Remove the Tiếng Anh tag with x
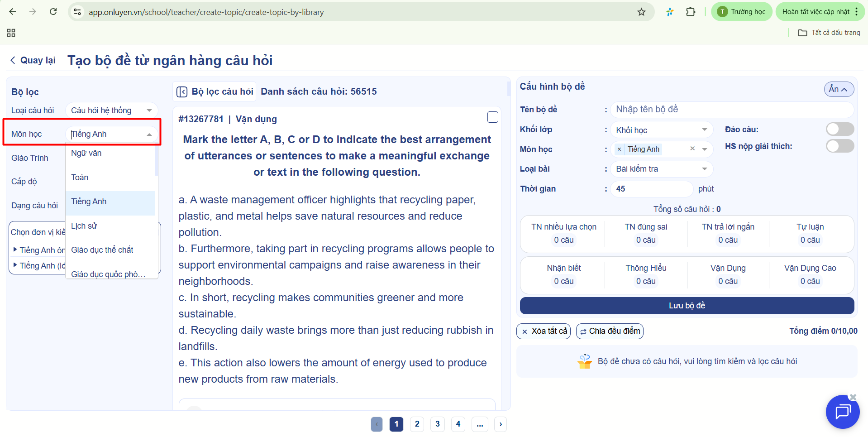Image resolution: width=868 pixels, height=437 pixels. tap(619, 149)
